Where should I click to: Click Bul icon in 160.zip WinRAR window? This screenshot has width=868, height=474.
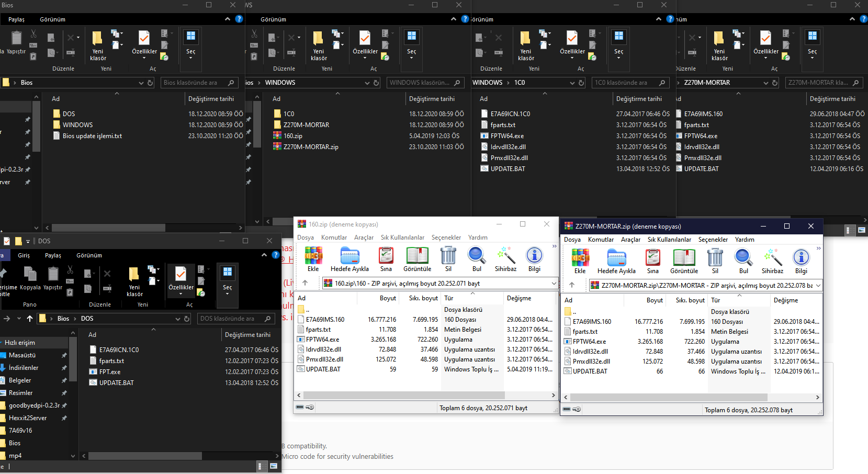point(477,259)
